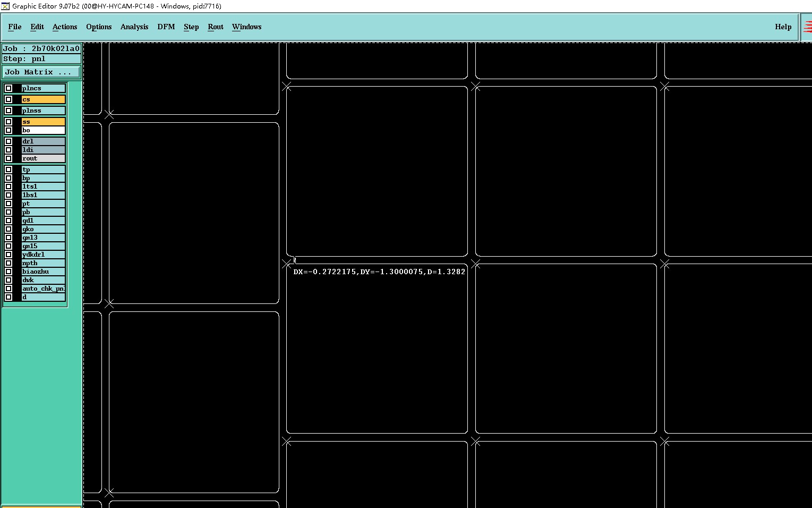812x508 pixels.
Task: Open the Options menu
Action: 99,27
